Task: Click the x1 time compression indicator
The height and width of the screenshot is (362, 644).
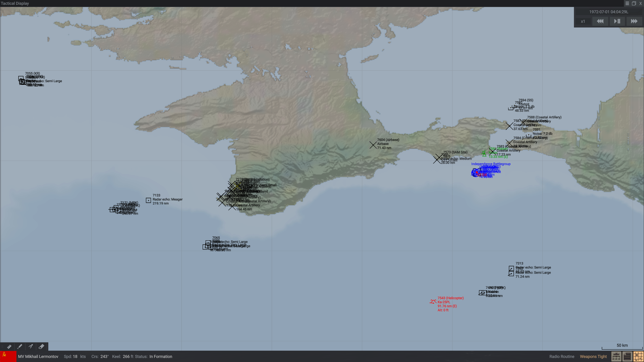Action: (583, 21)
